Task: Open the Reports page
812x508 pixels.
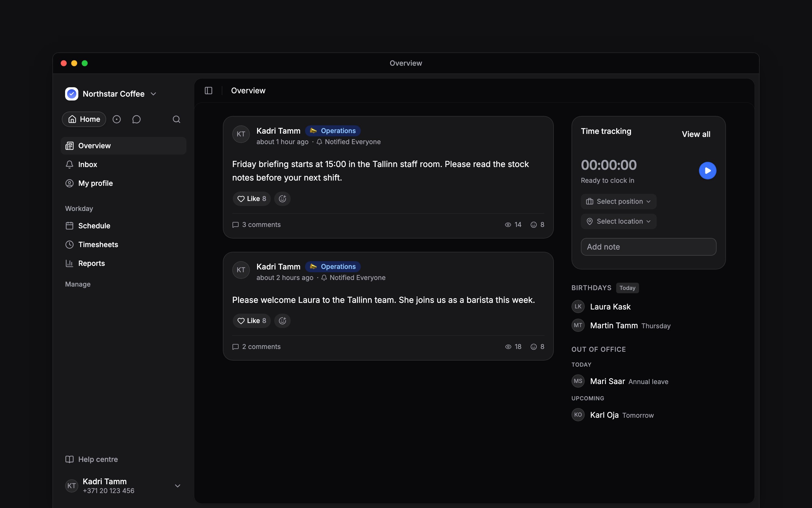Action: (x=124, y=263)
